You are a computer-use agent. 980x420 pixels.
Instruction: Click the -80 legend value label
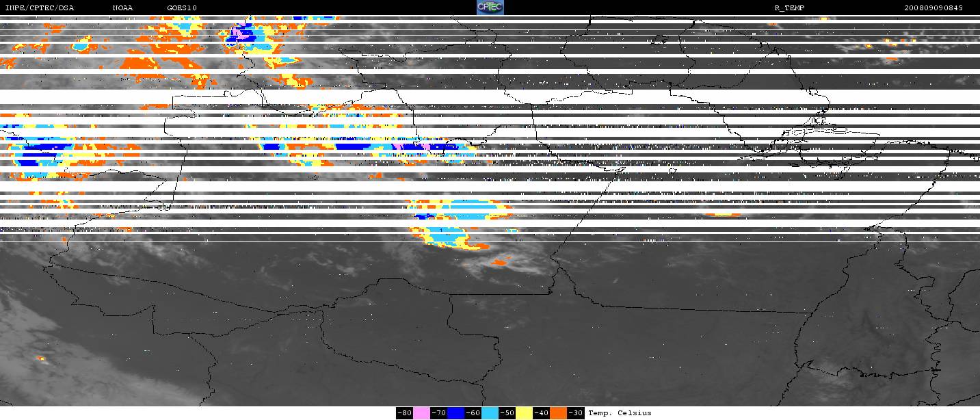404,413
